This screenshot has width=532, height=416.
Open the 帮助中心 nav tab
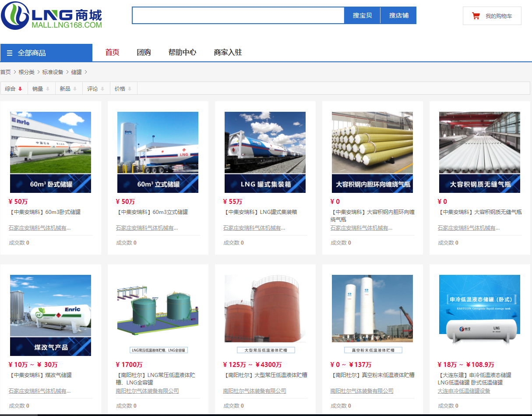point(182,53)
